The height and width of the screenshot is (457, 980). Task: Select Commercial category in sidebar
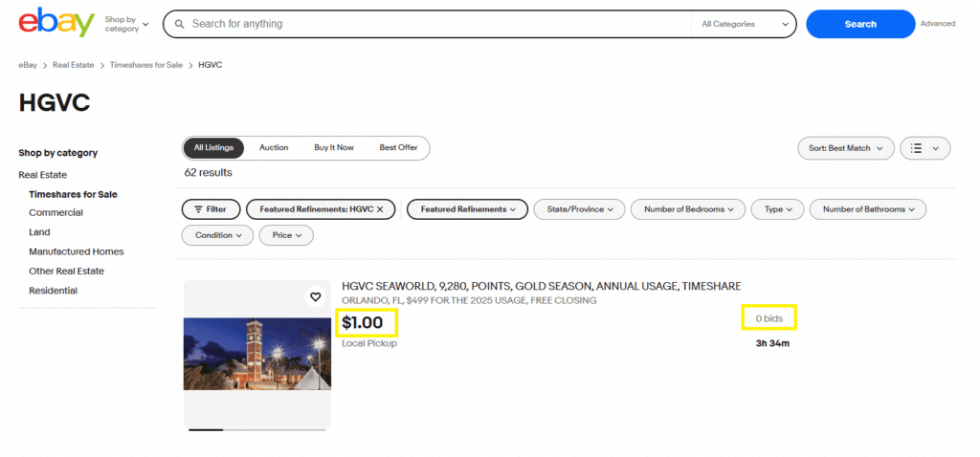[56, 212]
